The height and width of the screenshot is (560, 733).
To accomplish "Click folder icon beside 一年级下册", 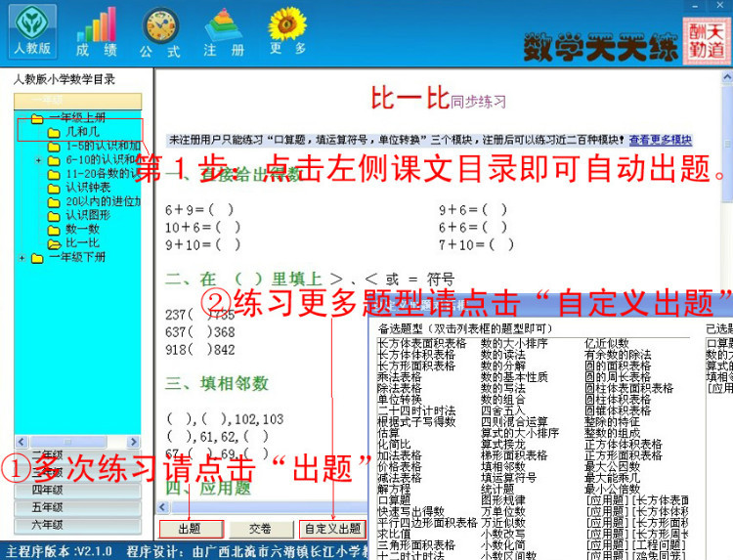I will (37, 258).
